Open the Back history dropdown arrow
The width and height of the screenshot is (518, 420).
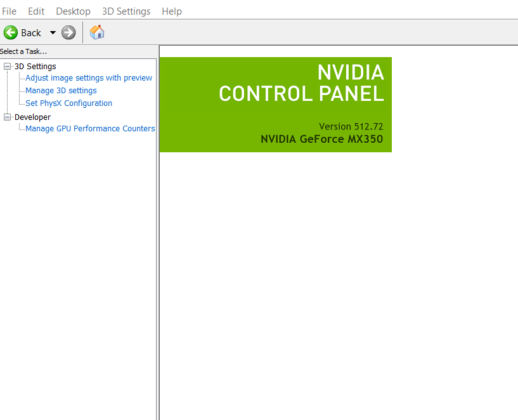[53, 32]
